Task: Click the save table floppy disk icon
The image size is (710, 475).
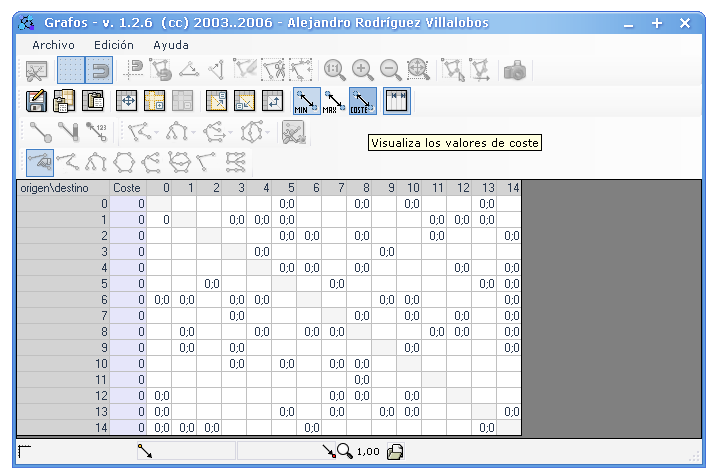Action: click(x=38, y=101)
